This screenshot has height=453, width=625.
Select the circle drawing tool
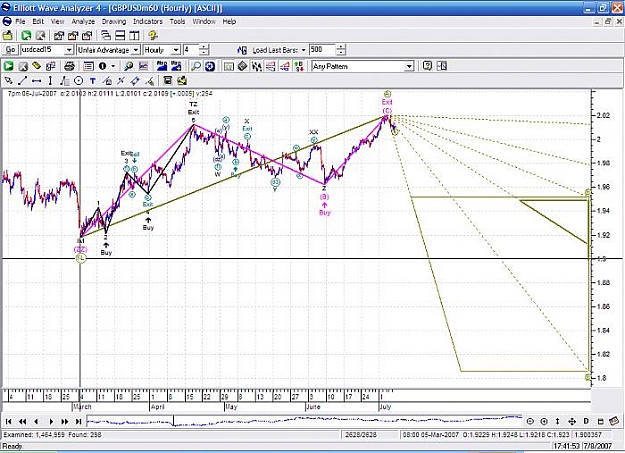tap(79, 81)
